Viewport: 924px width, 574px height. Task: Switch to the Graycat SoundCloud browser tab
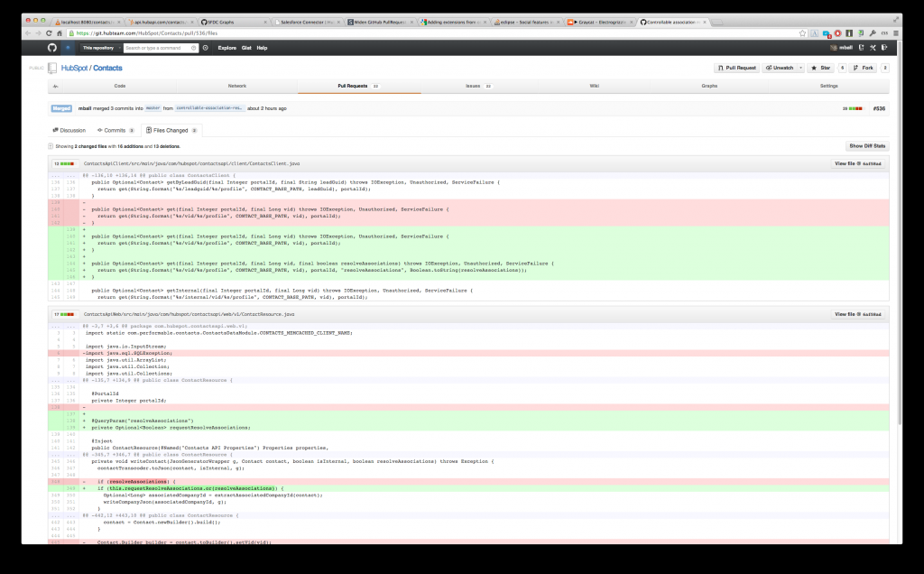point(600,22)
